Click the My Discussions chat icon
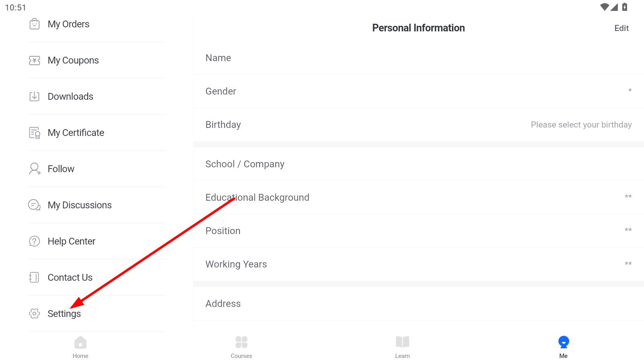 tap(35, 205)
